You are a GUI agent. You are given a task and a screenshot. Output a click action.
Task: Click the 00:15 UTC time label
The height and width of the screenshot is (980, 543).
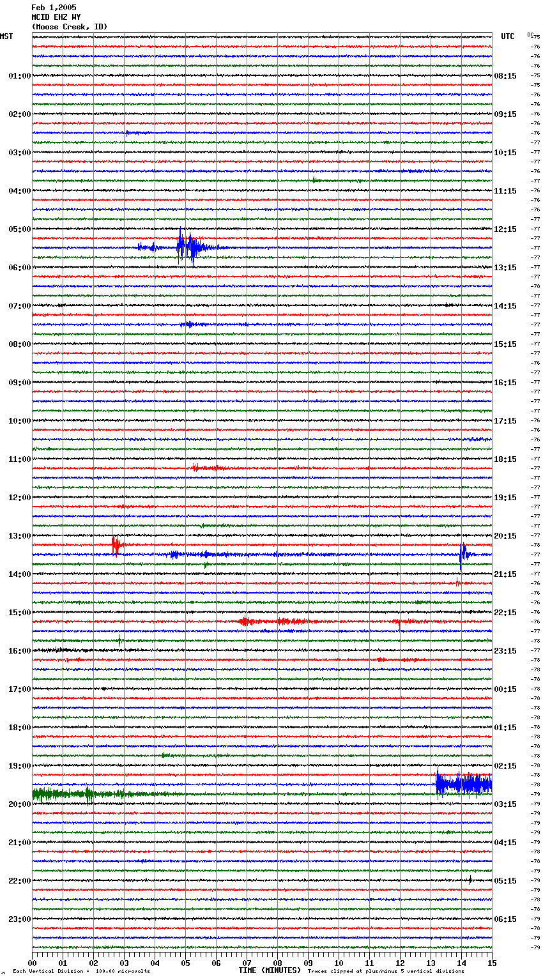[505, 689]
